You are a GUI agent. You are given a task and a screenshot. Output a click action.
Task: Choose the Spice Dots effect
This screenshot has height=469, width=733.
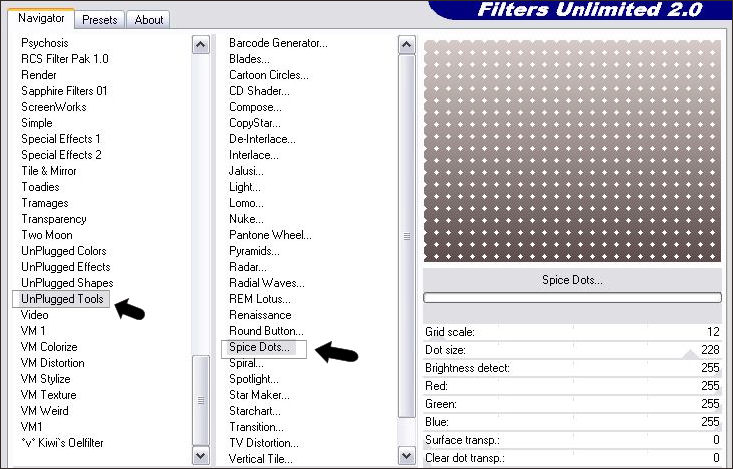[259, 347]
